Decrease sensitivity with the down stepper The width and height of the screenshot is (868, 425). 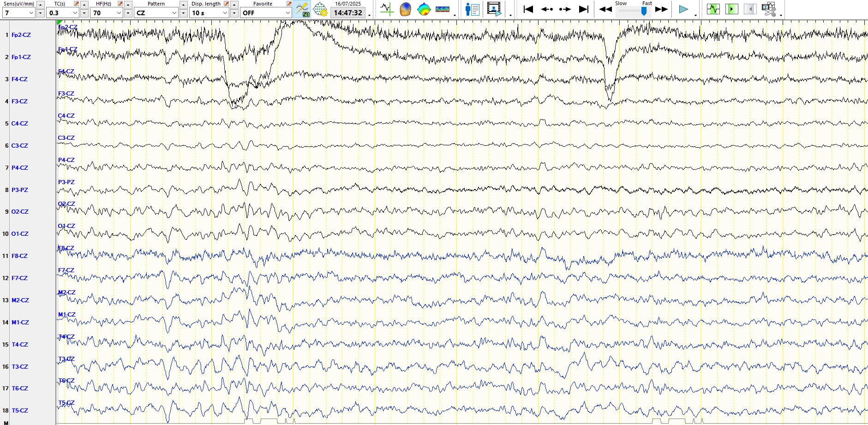[40, 13]
